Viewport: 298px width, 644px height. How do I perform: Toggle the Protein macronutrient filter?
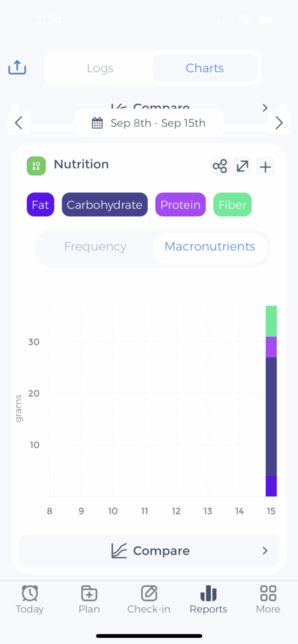[x=180, y=205]
